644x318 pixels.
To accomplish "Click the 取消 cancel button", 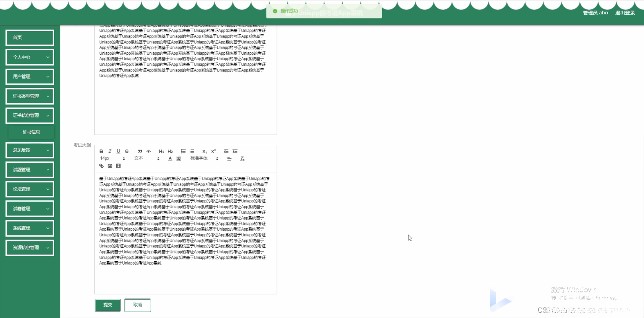I will (x=137, y=305).
